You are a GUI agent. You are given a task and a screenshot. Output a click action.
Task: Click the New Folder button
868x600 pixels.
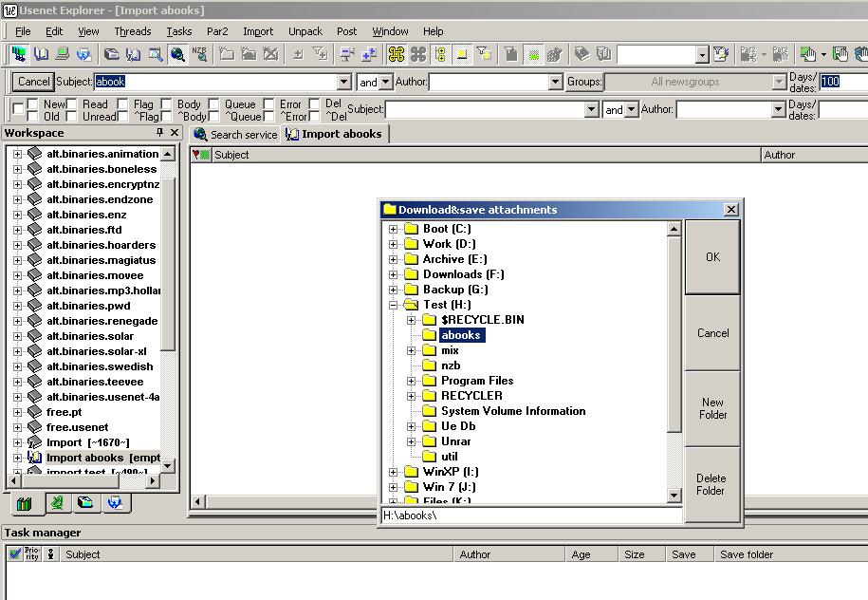(x=712, y=408)
